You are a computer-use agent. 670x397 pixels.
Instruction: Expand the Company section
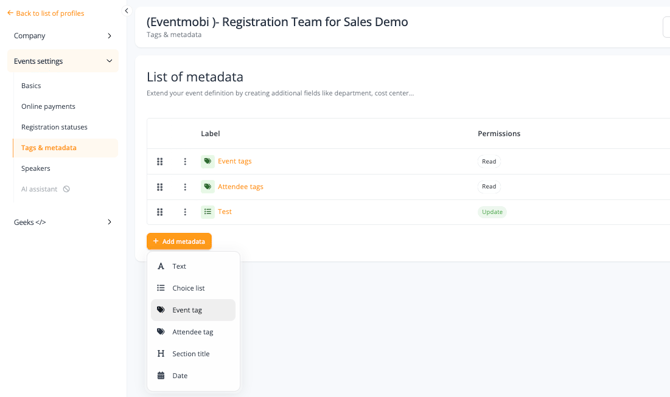coord(63,36)
